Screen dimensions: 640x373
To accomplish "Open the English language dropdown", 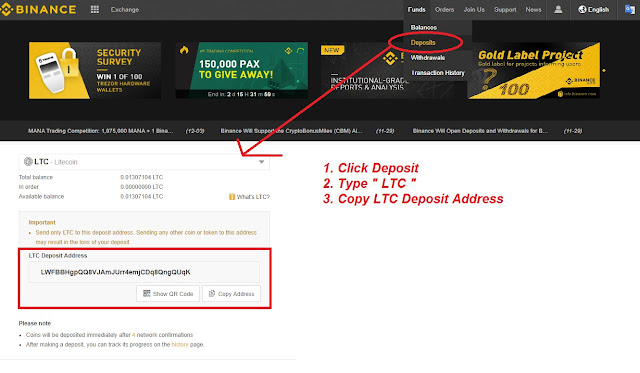I will 594,9.
